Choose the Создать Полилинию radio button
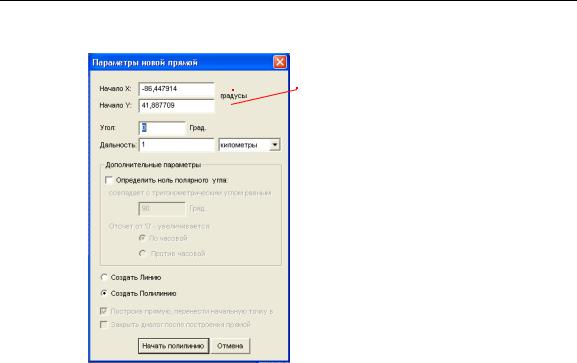Viewport: 577px width, 363px height. 104,293
